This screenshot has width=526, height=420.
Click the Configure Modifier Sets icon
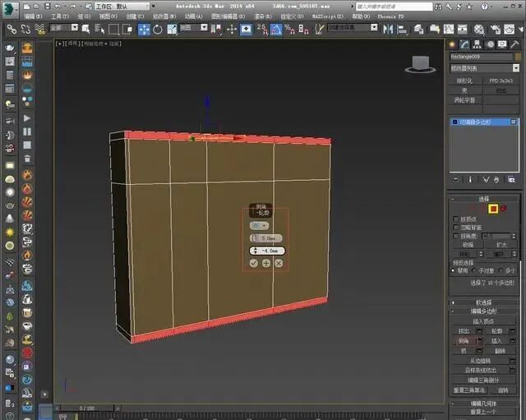(511, 179)
